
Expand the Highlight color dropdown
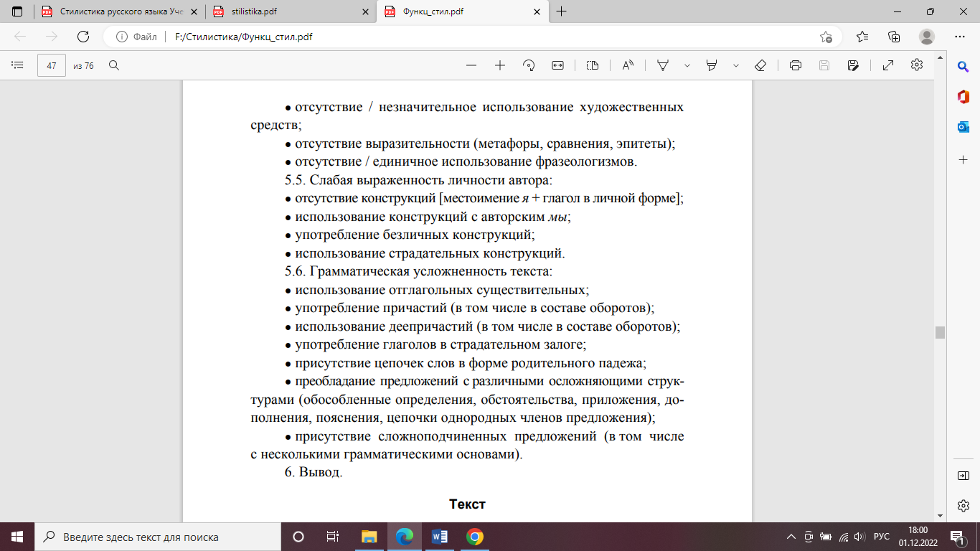[x=736, y=65]
